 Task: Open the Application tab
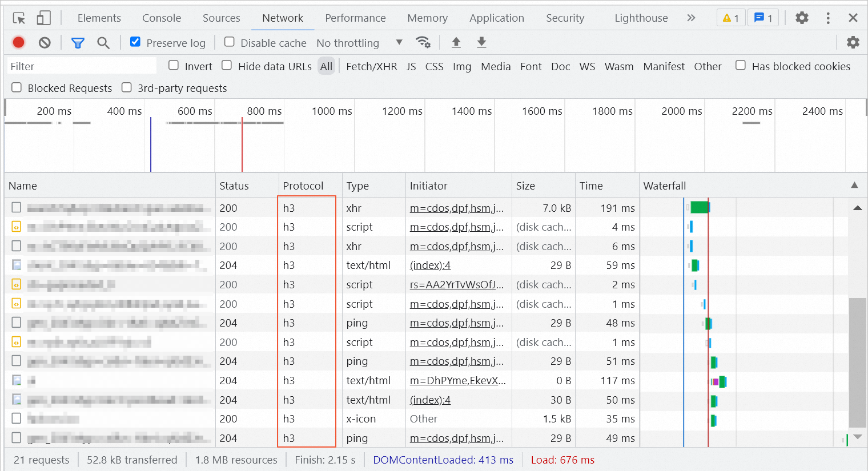coord(496,18)
